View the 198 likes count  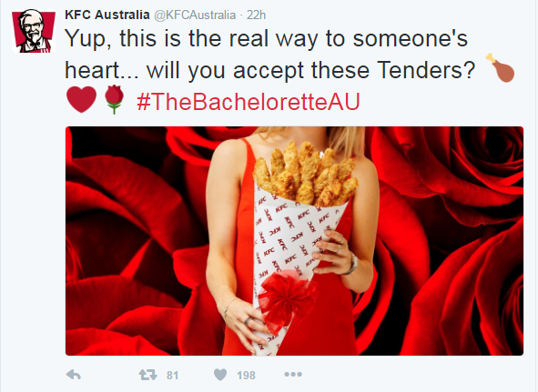(246, 376)
